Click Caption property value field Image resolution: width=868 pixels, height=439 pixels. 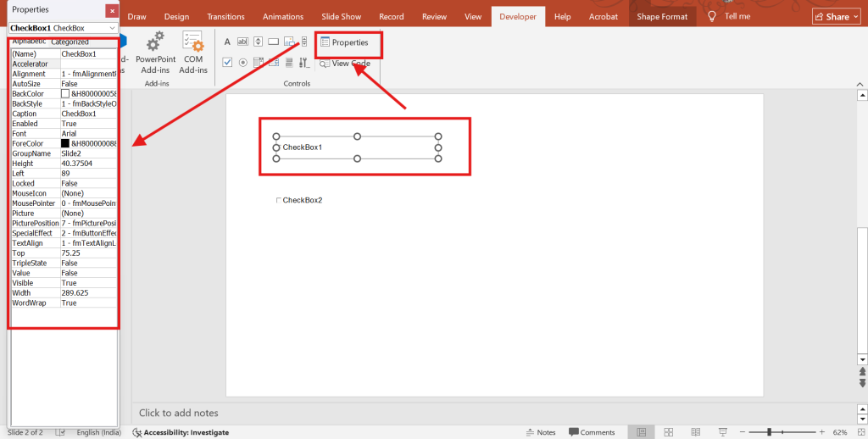tap(88, 114)
